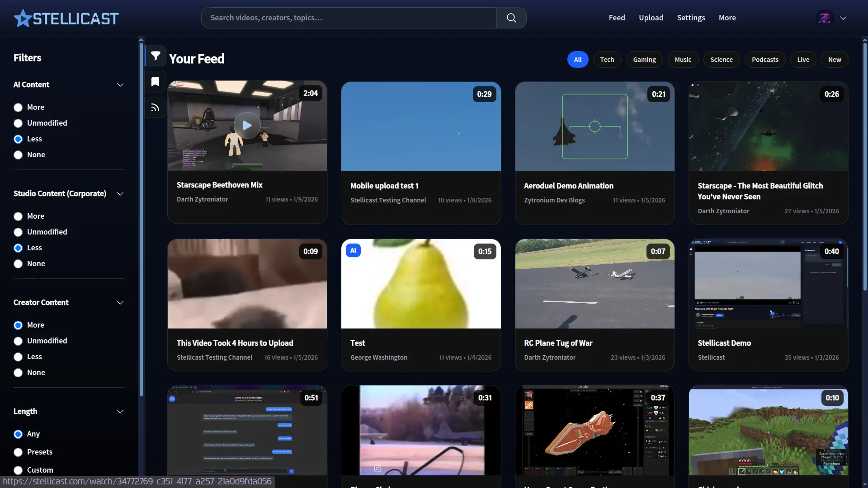Click the user profile avatar

[x=825, y=18]
